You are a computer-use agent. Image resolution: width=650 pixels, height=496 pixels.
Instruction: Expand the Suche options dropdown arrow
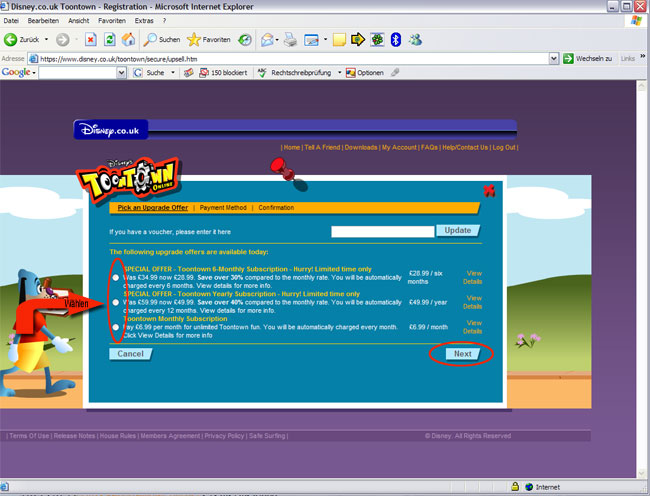pyautogui.click(x=173, y=73)
